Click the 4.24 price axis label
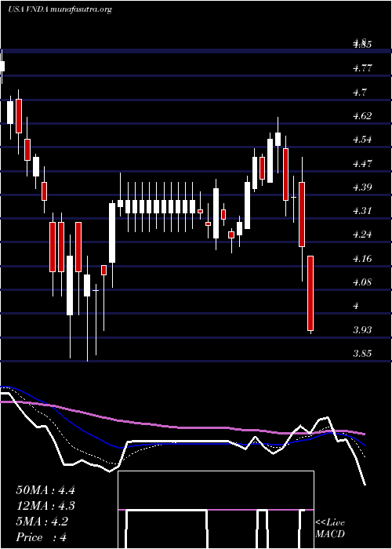 click(362, 235)
